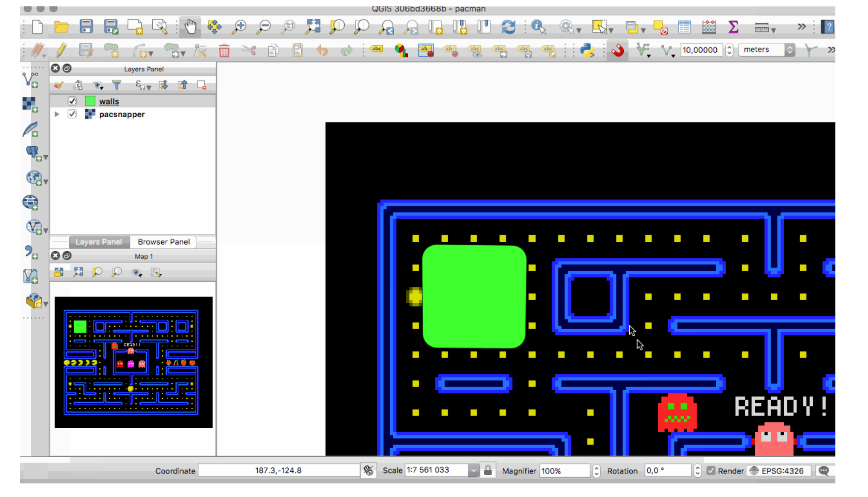Screen dimensions: 868x497
Task: Select the Pan Map hand tool
Action: [190, 27]
